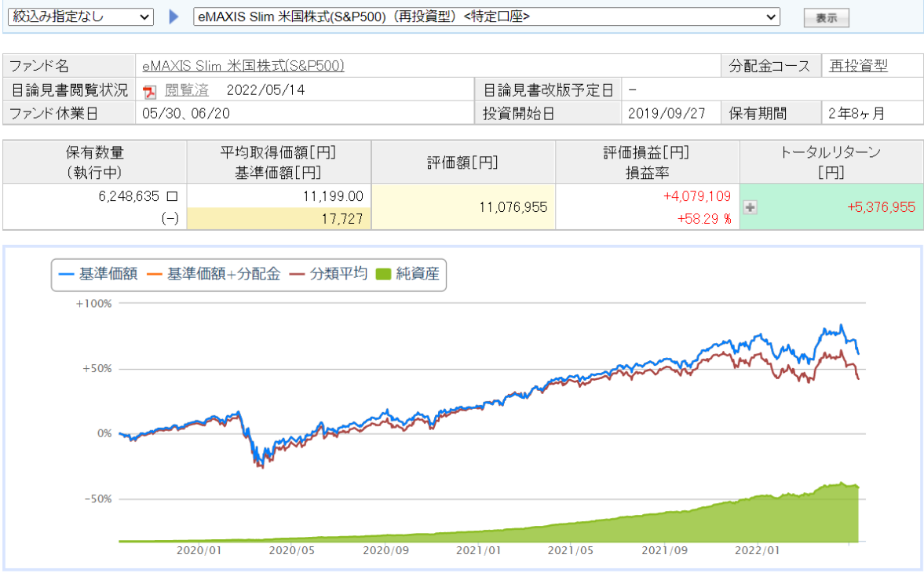Image resolution: width=924 pixels, height=573 pixels.
Task: Click the 投資開始日 value 2019/09/27
Action: tap(666, 113)
